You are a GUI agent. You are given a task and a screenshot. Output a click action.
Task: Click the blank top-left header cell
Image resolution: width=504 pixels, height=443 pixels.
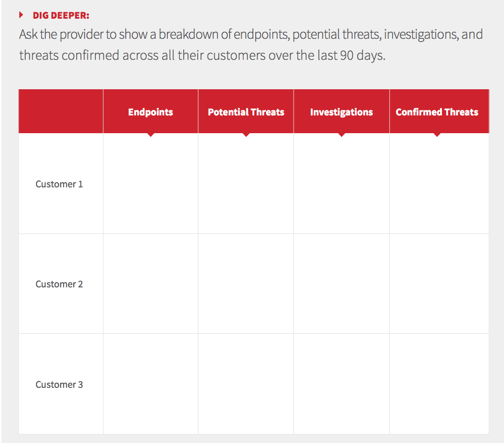click(61, 111)
